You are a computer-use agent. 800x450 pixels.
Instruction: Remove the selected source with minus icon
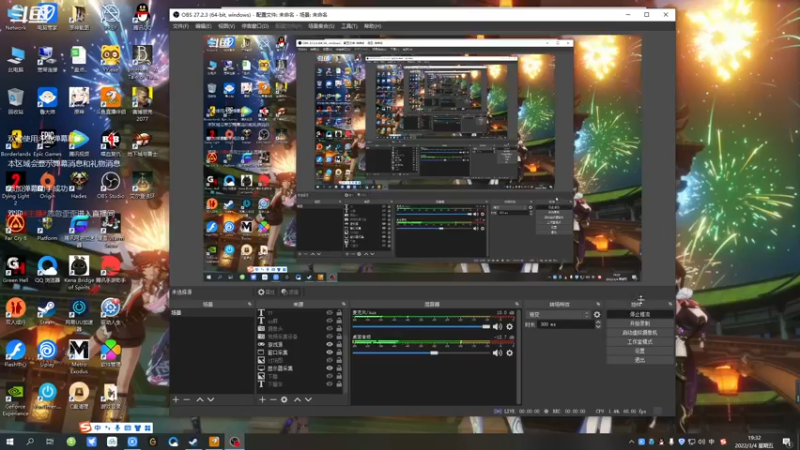point(273,399)
